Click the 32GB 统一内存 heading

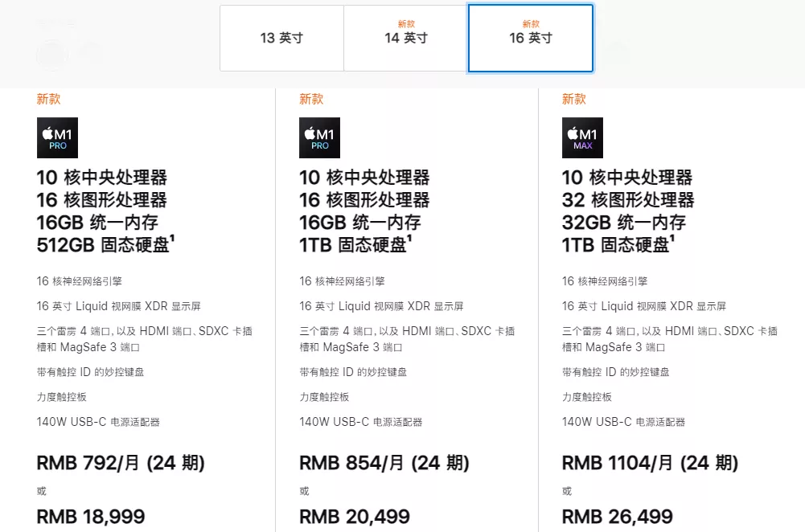pos(623,223)
